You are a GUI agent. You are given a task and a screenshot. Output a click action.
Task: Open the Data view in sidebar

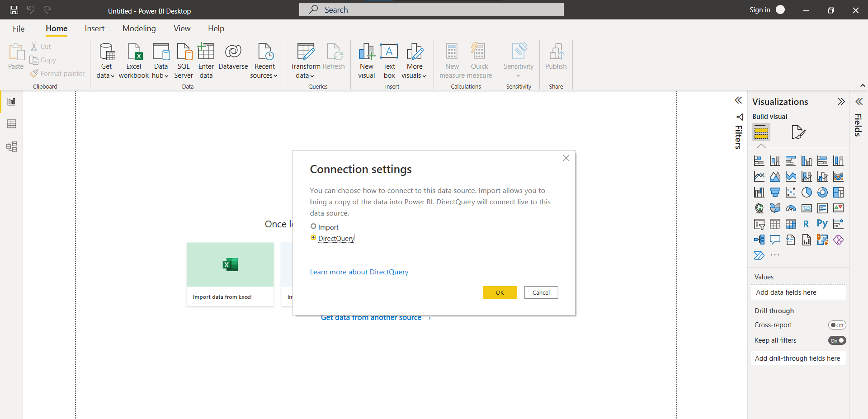(11, 124)
